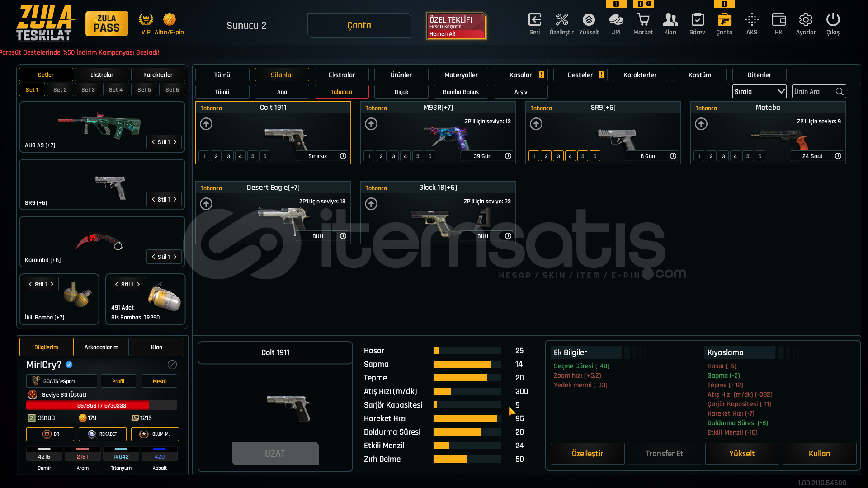Open the Görev tasks icon

pyautogui.click(x=697, y=20)
